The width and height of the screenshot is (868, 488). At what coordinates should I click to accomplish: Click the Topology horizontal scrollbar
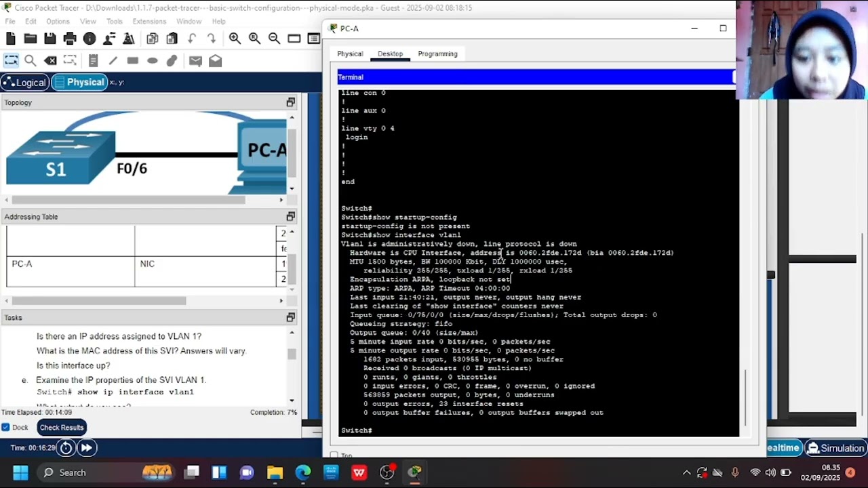[x=128, y=200]
